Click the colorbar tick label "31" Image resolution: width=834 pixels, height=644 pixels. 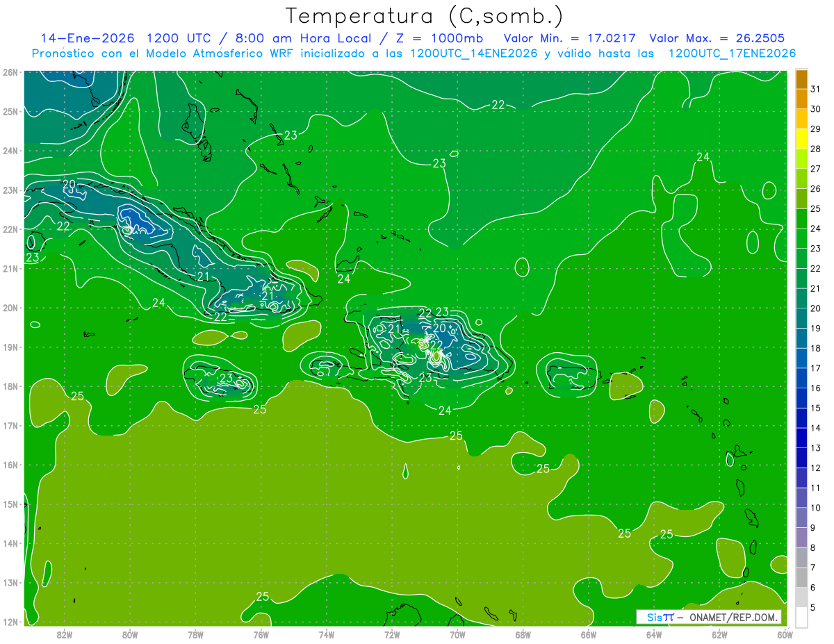coord(816,90)
